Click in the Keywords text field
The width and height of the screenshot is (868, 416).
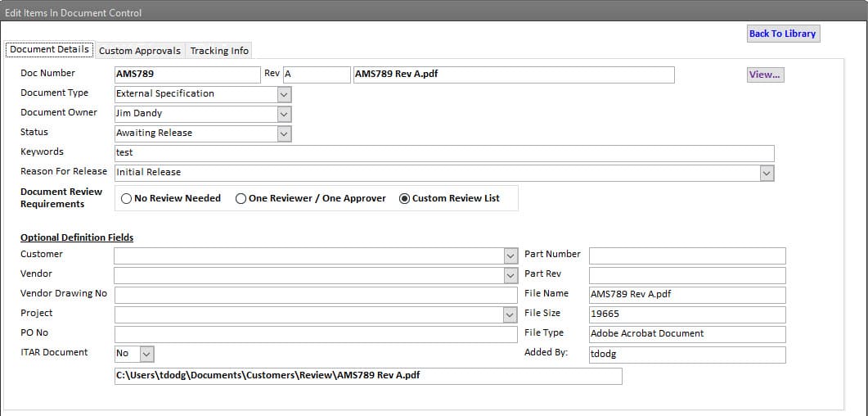[443, 153]
